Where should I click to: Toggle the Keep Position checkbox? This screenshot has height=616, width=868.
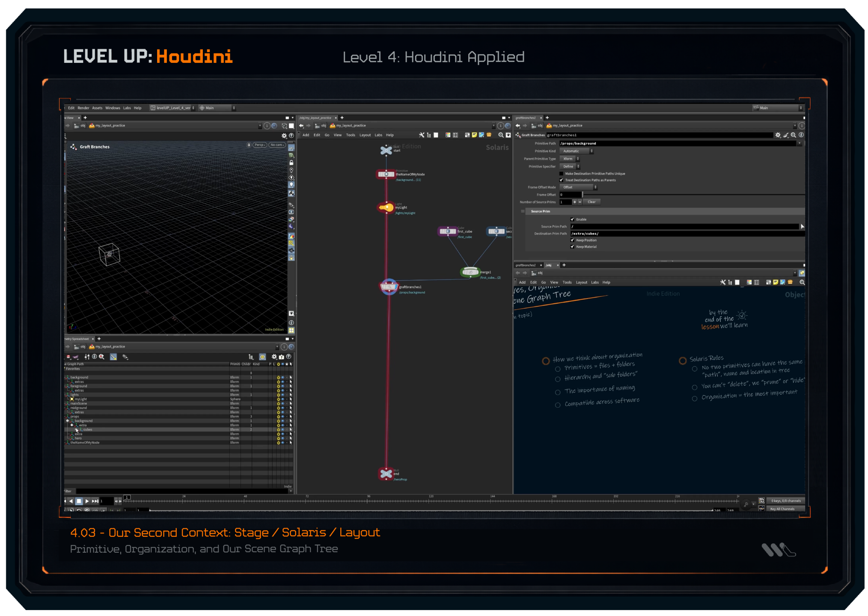point(572,240)
